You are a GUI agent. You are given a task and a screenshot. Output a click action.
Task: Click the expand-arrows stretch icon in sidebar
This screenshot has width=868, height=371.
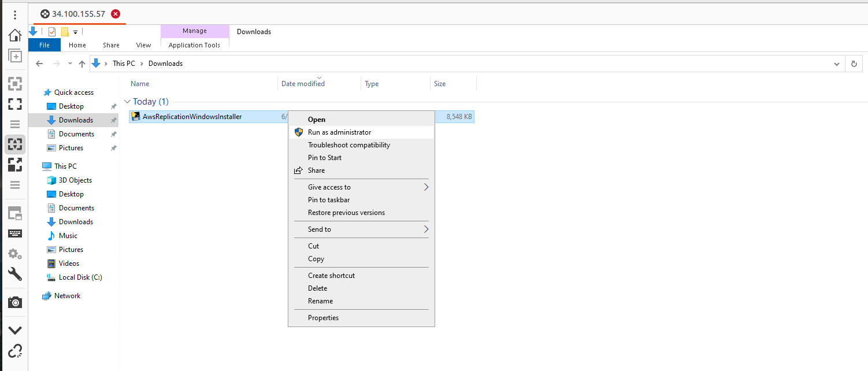[x=15, y=165]
